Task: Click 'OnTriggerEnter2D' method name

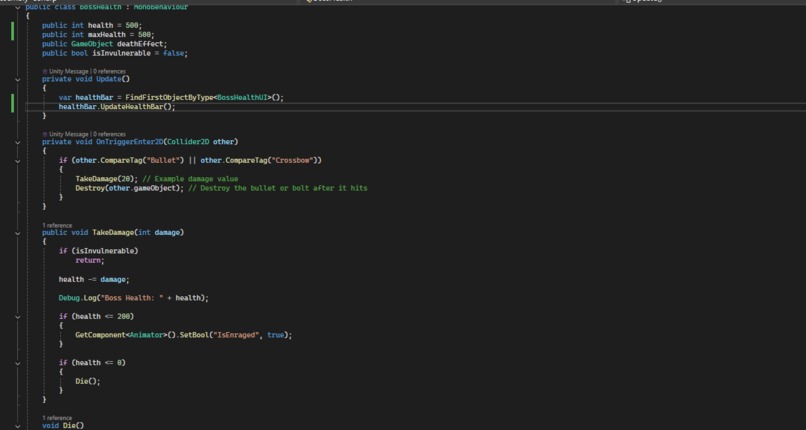Action: 130,141
